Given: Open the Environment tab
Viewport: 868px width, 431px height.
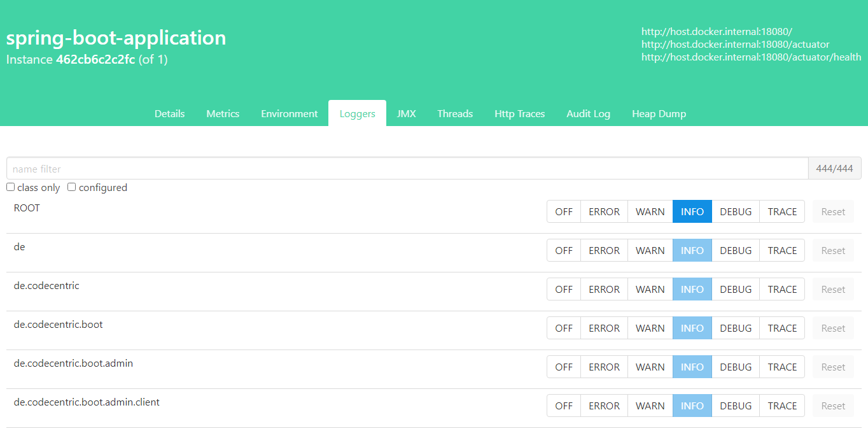Looking at the screenshot, I should coord(289,113).
